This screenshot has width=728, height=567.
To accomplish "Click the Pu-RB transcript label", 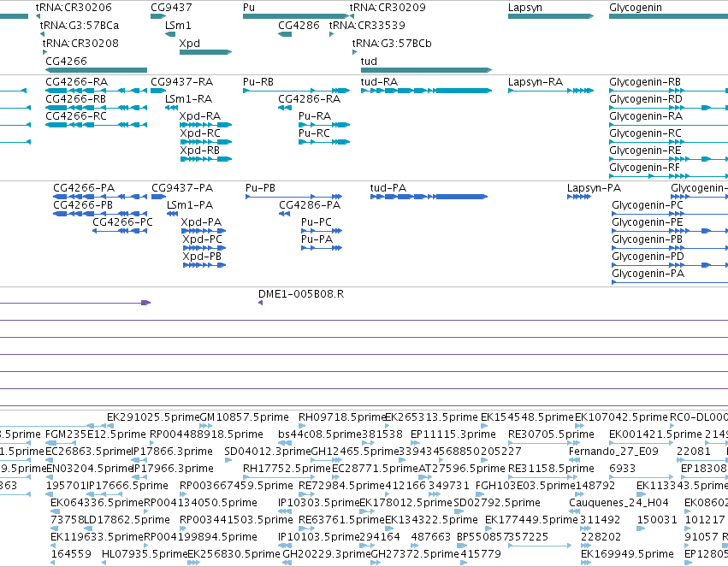I will tap(258, 82).
